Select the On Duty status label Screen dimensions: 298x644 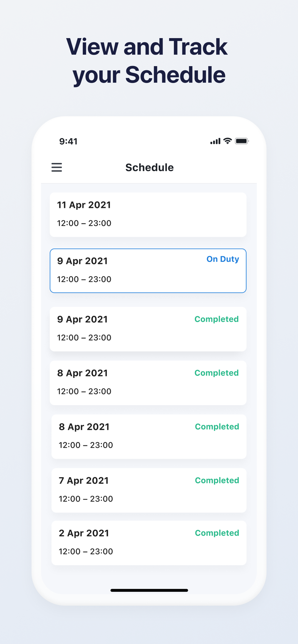223,259
